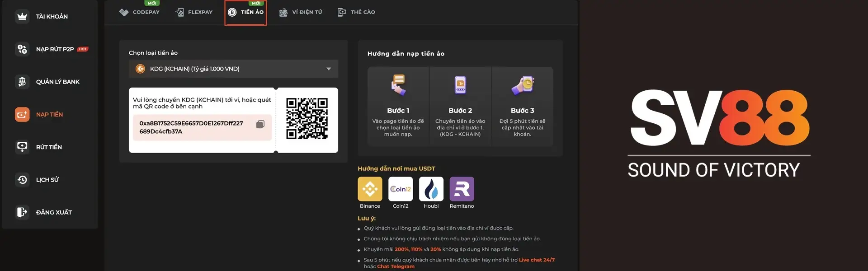The image size is (868, 271).
Task: Open the Coin12 exchange icon
Action: pyautogui.click(x=400, y=189)
